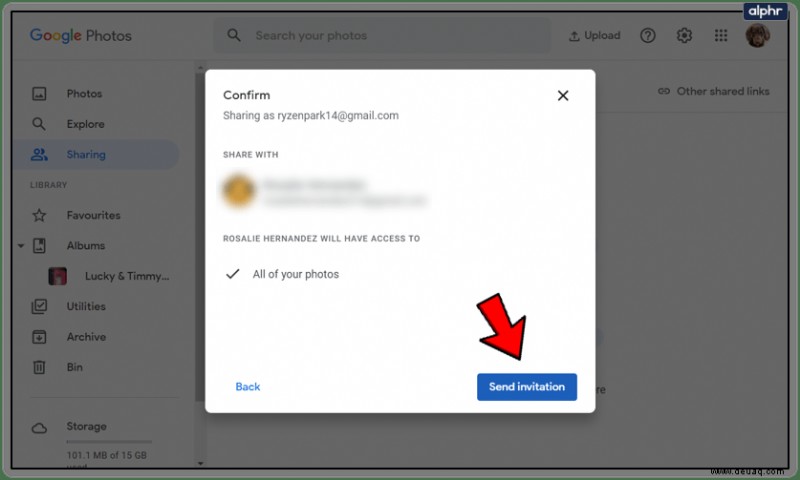The height and width of the screenshot is (480, 800).
Task: Open Other shared links
Action: (714, 91)
